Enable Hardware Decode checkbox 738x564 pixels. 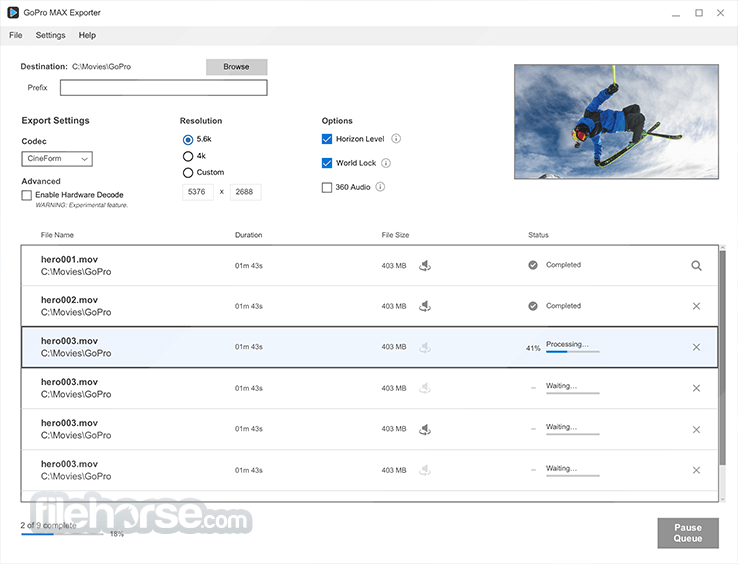(27, 195)
